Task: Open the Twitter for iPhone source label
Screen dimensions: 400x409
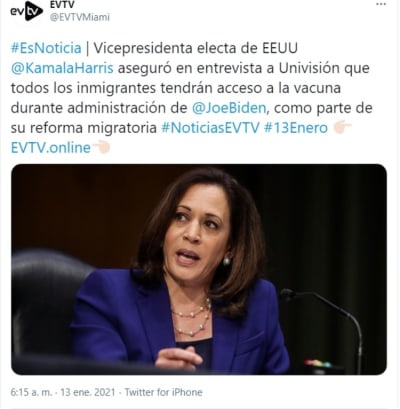Action: (163, 392)
